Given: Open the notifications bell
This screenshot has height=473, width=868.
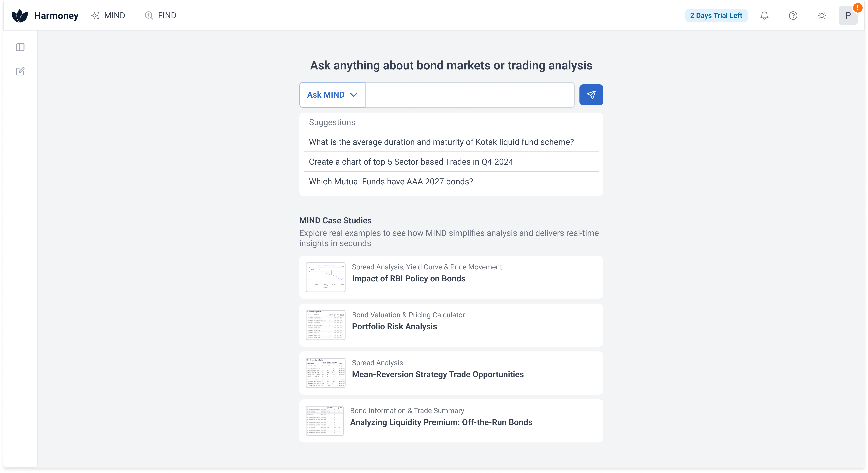Looking at the screenshot, I should tap(764, 16).
